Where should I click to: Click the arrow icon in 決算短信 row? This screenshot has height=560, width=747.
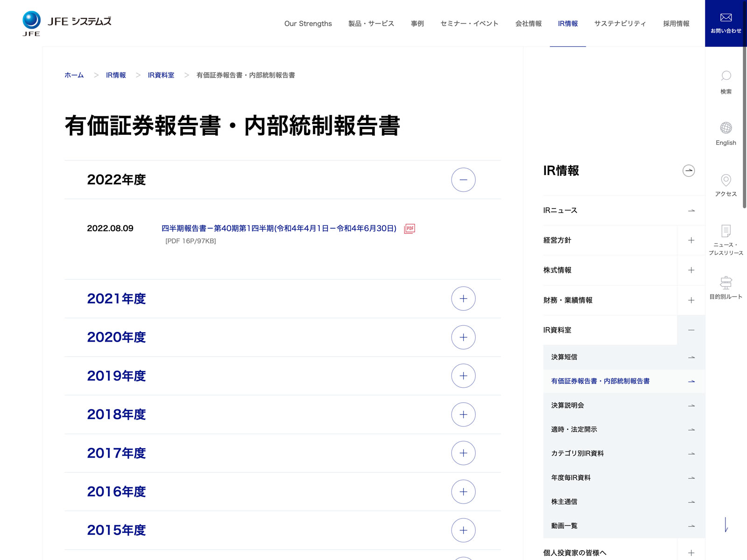pos(691,357)
